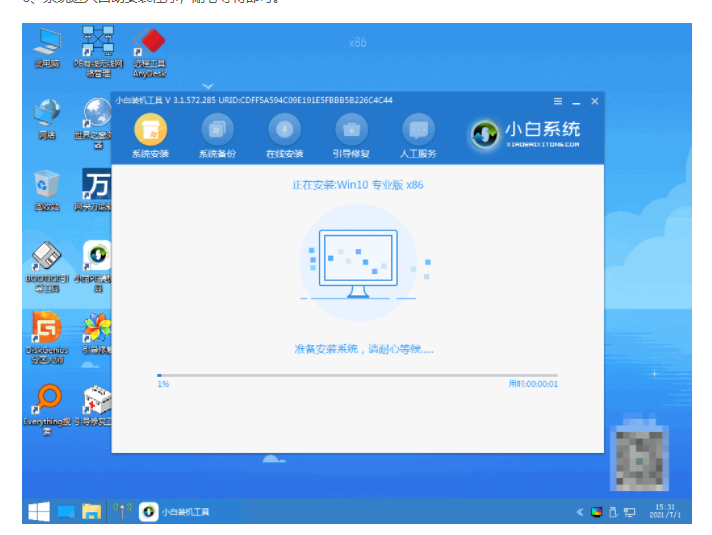Close the 小白装机工具 window
The width and height of the screenshot is (712, 535).
click(594, 101)
